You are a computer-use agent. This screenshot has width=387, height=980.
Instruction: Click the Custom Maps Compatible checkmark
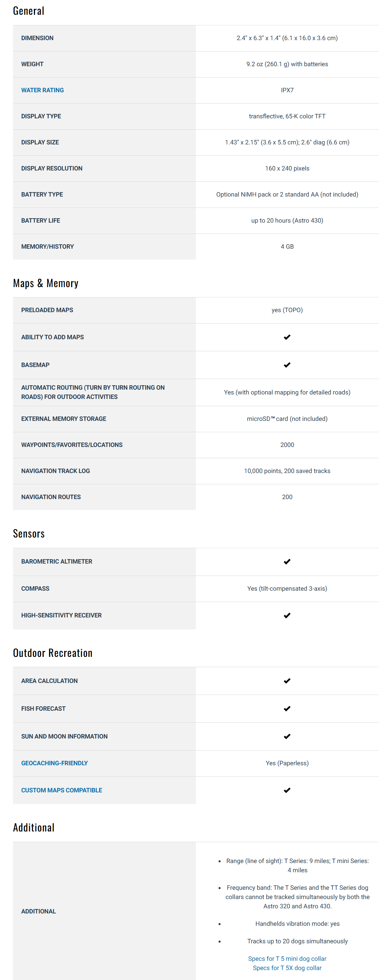(x=287, y=790)
